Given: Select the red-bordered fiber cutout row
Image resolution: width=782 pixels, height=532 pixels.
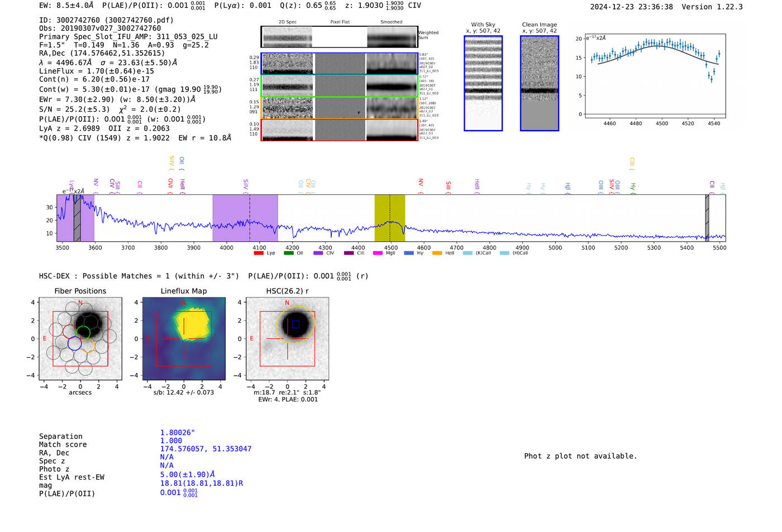Looking at the screenshot, I should coord(339,130).
